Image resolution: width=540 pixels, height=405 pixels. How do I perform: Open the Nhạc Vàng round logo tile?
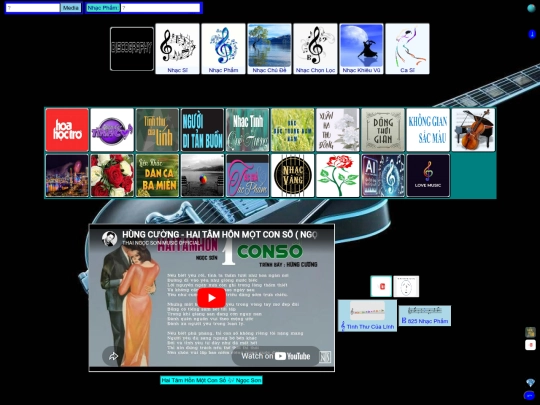coord(293,176)
